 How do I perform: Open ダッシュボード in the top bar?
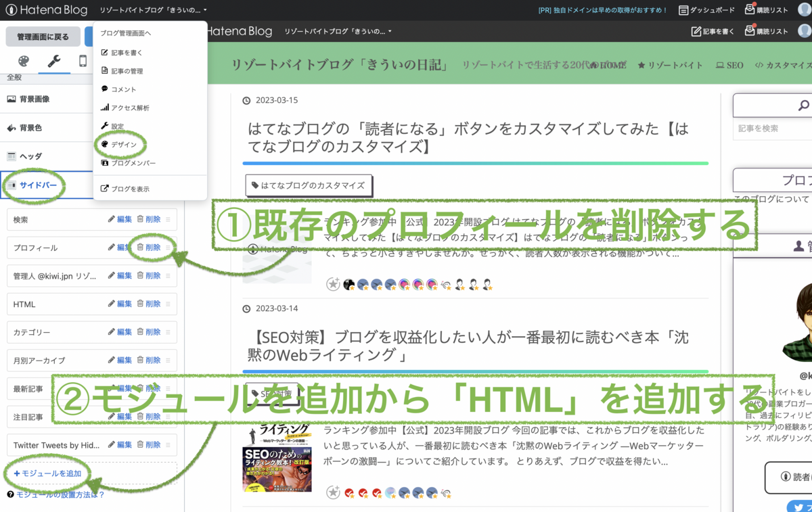tap(706, 10)
